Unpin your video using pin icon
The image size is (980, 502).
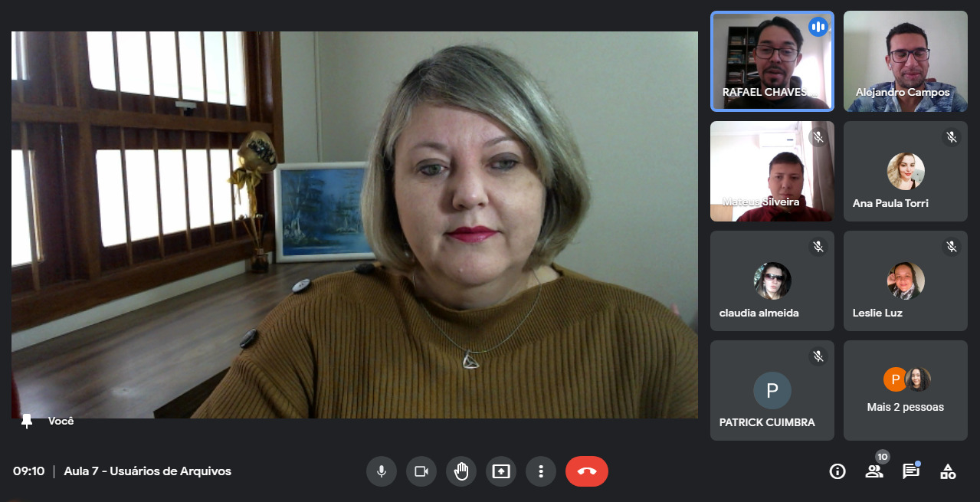28,421
